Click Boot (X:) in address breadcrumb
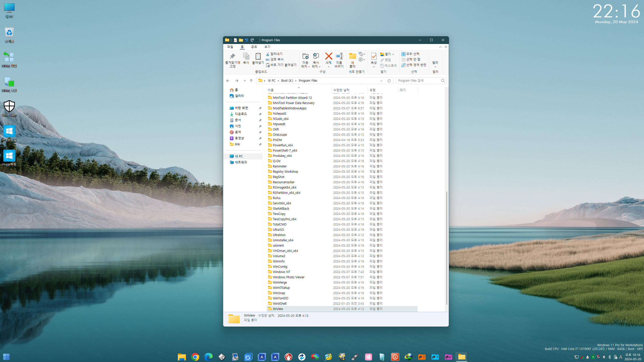This screenshot has width=644, height=362. click(287, 81)
